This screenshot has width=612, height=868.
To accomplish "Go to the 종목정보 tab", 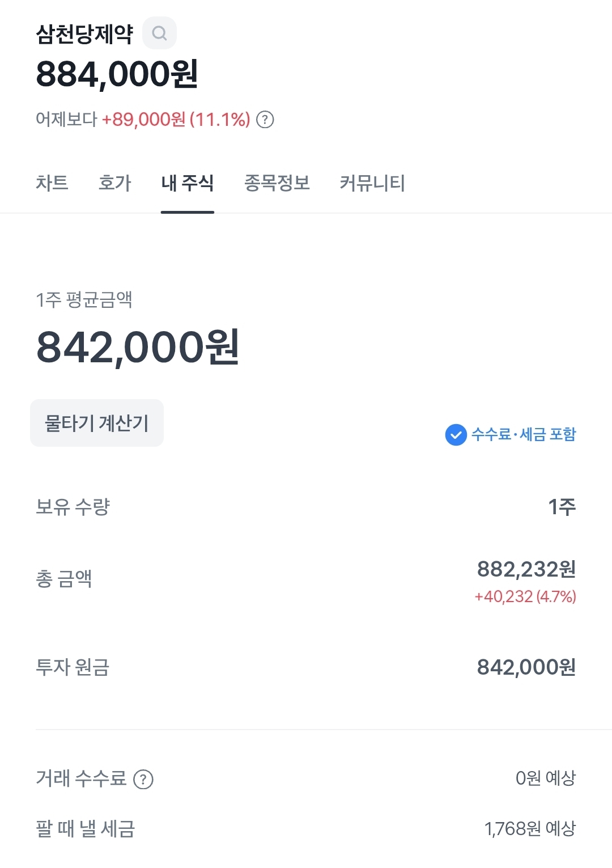I will tap(277, 183).
